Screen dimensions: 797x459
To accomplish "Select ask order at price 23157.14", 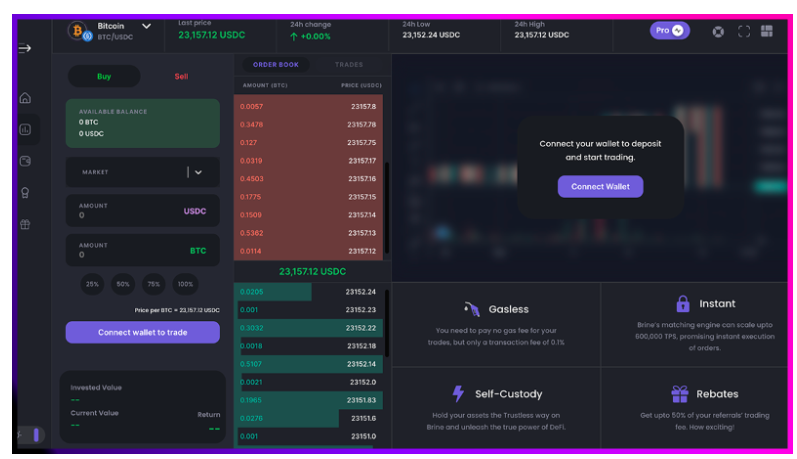I will [308, 215].
